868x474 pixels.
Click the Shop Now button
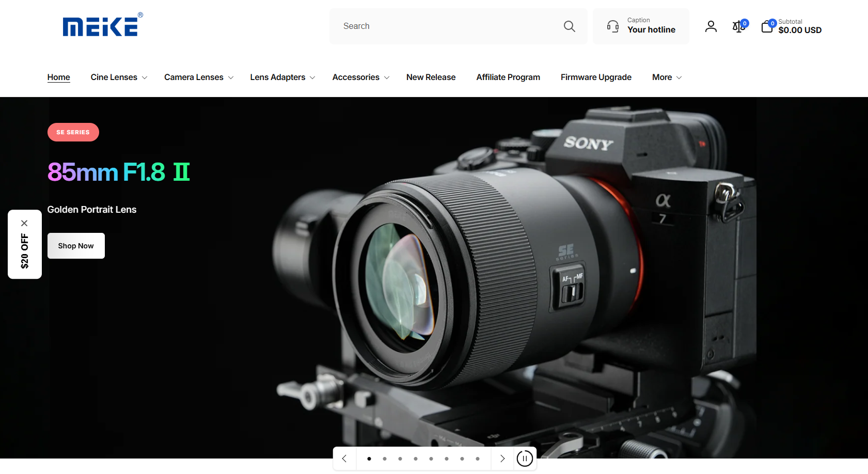(x=76, y=246)
